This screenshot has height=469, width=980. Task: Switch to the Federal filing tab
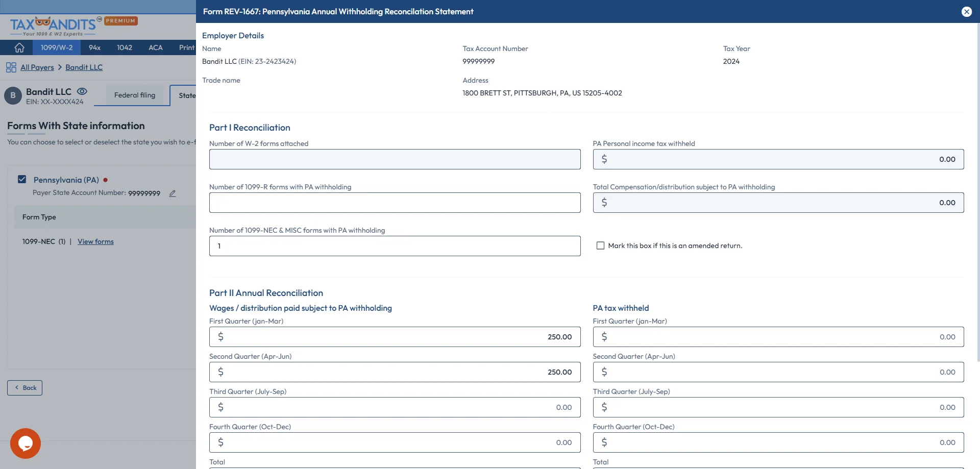pyautogui.click(x=135, y=95)
